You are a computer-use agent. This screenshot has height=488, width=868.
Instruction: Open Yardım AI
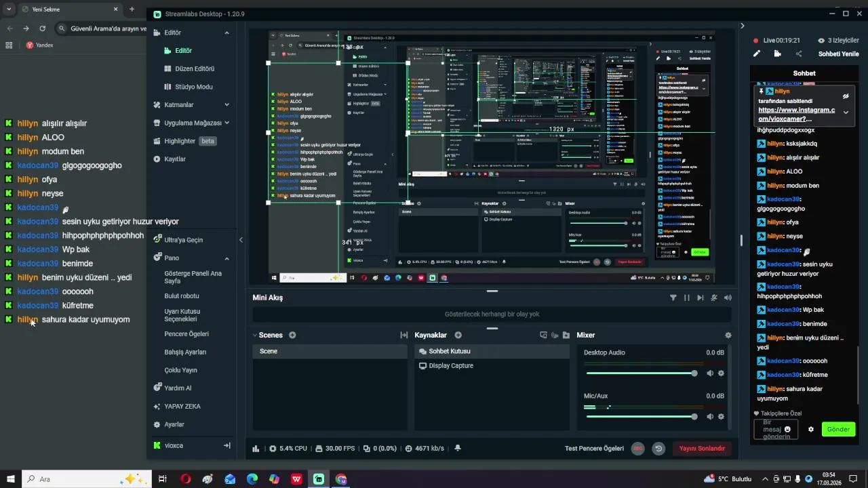click(x=178, y=388)
